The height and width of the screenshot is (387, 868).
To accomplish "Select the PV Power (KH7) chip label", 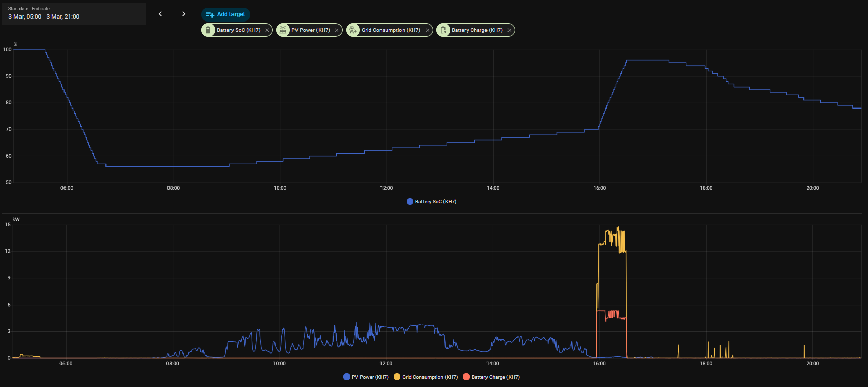I will tap(310, 30).
